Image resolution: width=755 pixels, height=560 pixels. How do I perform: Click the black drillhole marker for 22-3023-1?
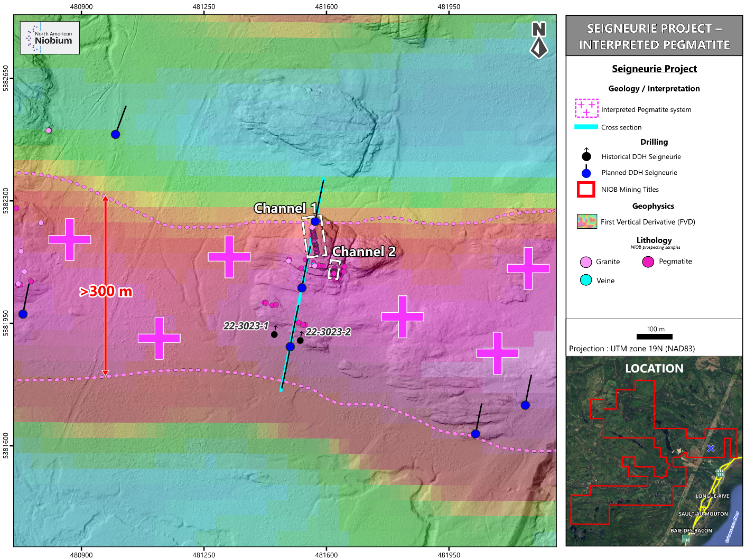coord(274,334)
